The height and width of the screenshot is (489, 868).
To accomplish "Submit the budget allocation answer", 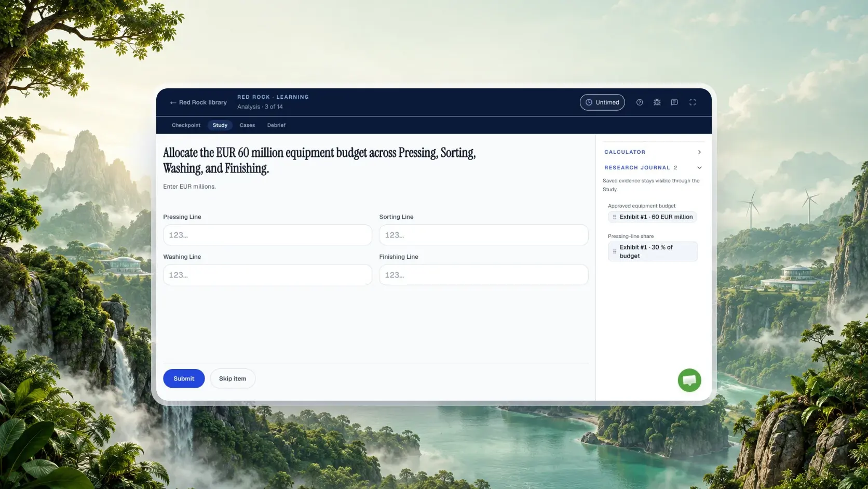I will tap(184, 378).
